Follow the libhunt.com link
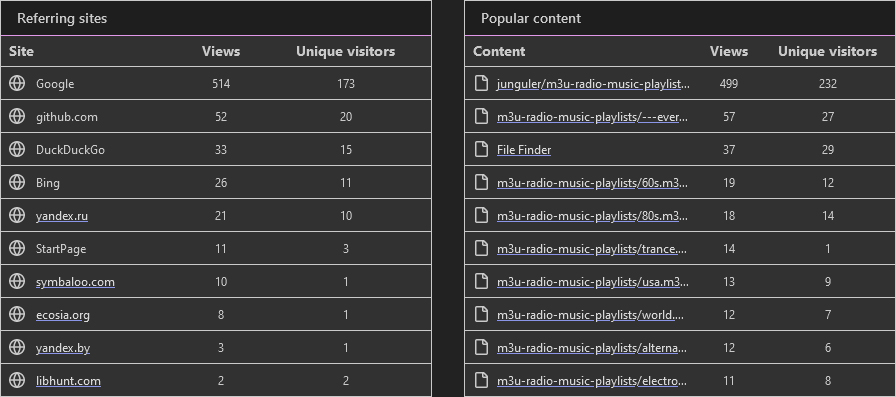Screen dimensions: 896x397 point(68,381)
